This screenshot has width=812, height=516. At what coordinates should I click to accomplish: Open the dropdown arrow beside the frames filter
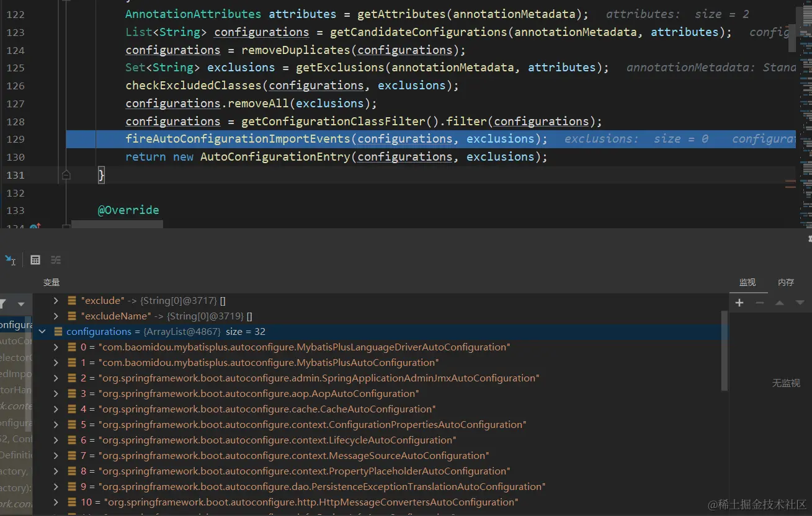point(21,305)
